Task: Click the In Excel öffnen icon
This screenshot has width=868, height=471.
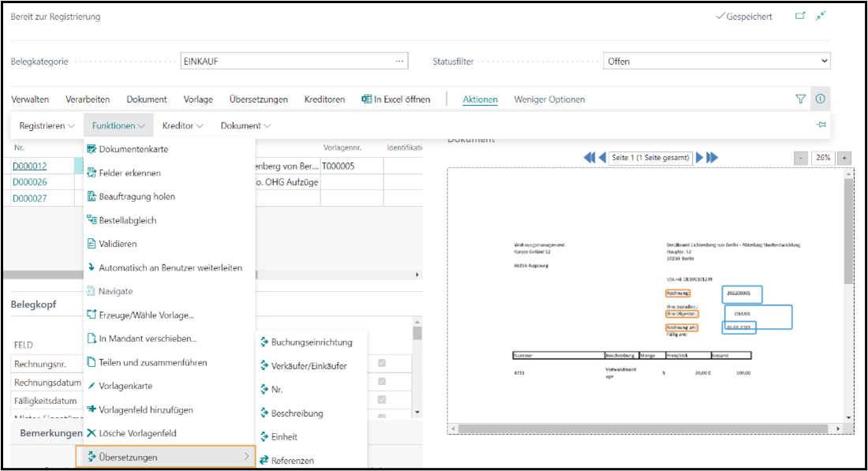Action: (366, 99)
